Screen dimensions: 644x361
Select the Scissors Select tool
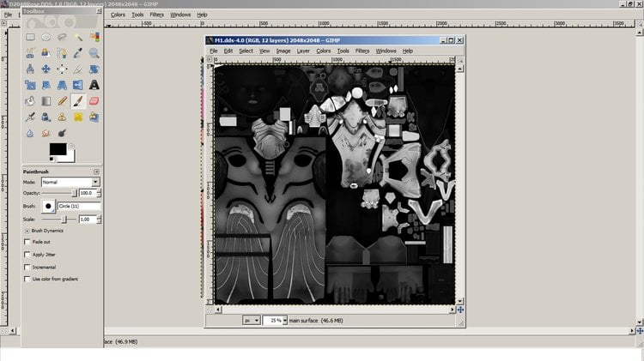point(30,53)
